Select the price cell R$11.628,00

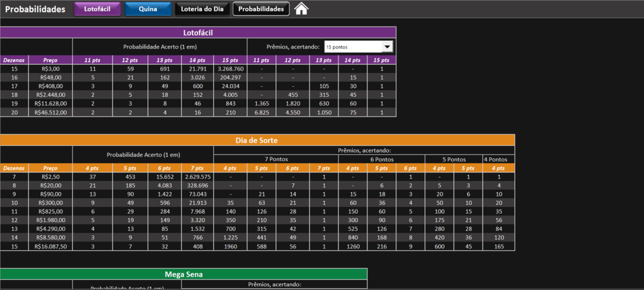51,104
